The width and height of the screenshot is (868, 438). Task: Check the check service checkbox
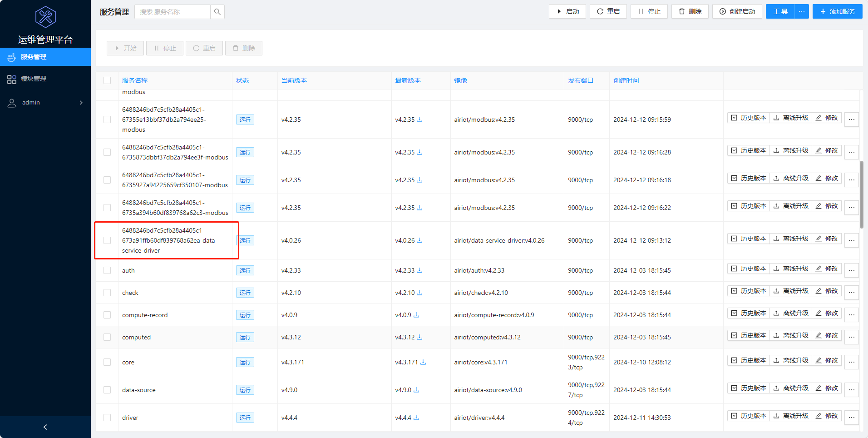(107, 293)
